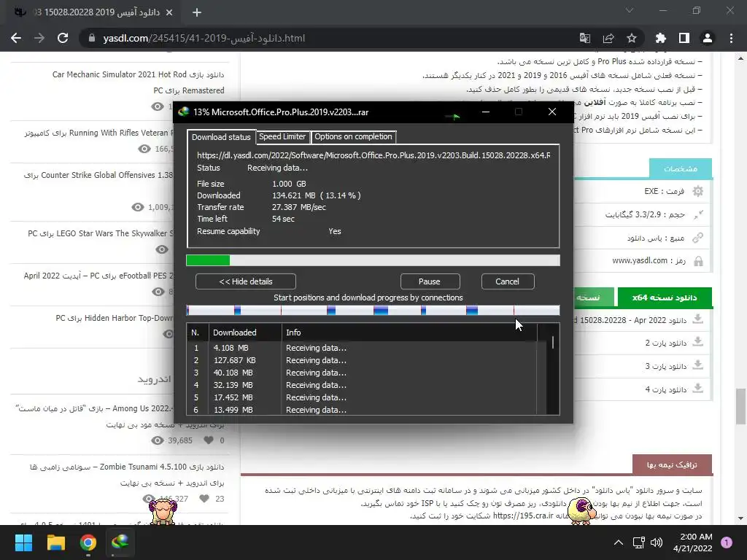747x560 pixels.
Task: Click the Info column header
Action: point(409,332)
